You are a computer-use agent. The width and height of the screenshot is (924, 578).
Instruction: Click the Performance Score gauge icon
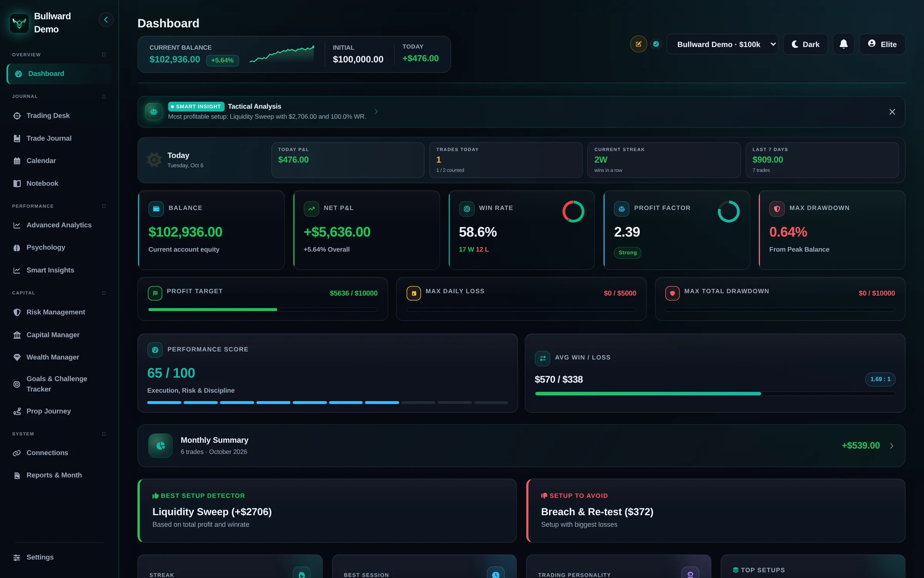point(155,350)
